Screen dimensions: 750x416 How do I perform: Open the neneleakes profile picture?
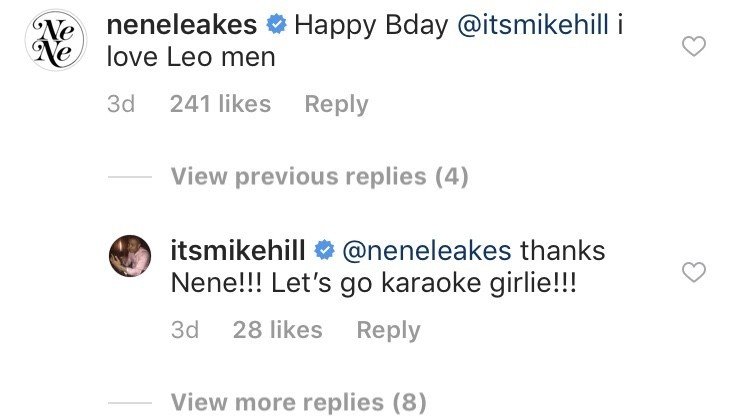click(x=50, y=43)
